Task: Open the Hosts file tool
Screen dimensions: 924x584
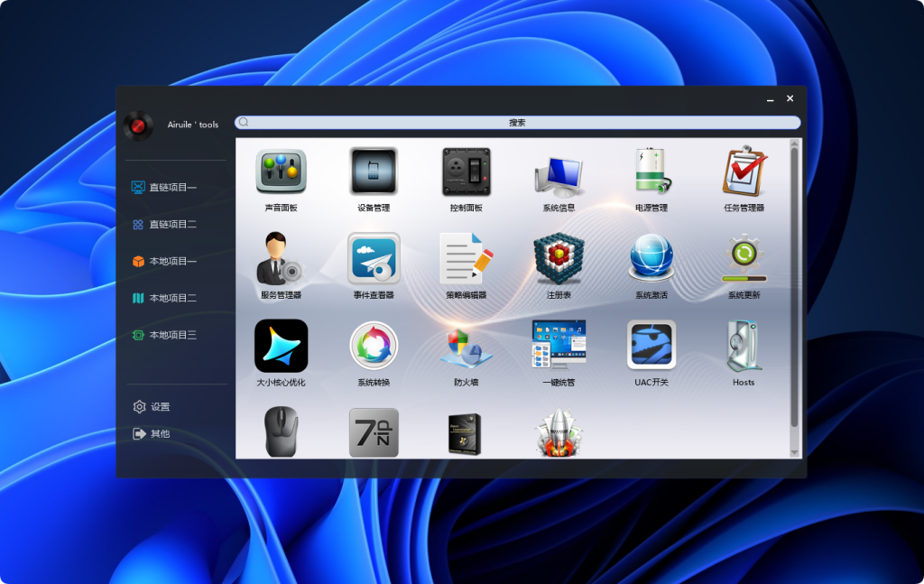Action: [744, 346]
